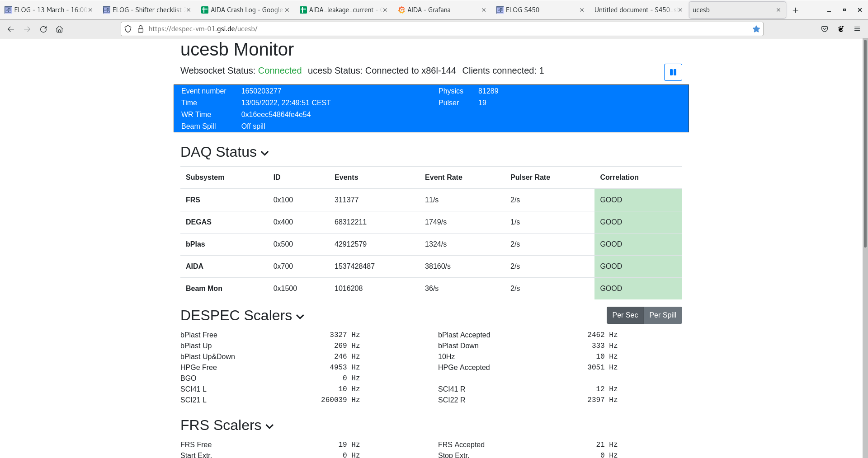Reload the current page
This screenshot has height=458, width=868.
[43, 29]
